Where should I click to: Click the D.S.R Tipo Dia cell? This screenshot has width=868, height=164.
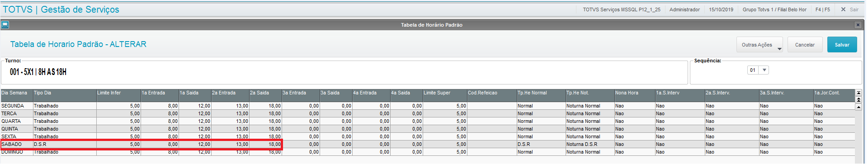(65, 144)
